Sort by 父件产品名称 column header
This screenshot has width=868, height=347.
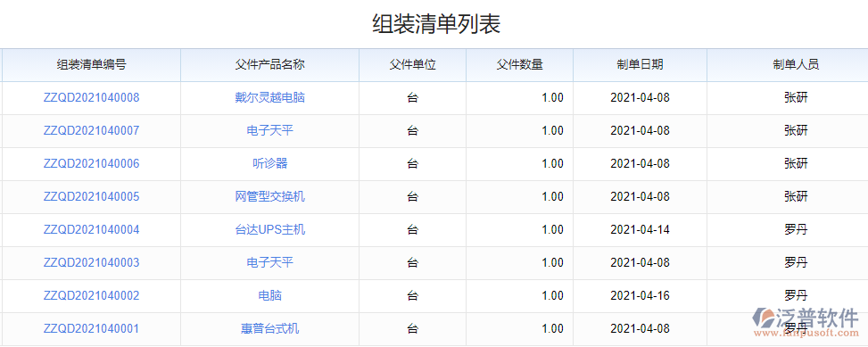click(x=270, y=65)
